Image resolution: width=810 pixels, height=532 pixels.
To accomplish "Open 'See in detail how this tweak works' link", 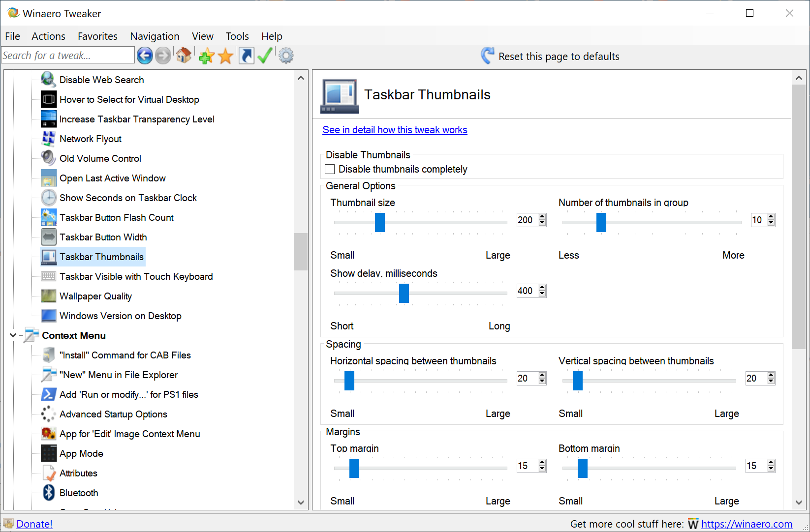I will pyautogui.click(x=395, y=130).
